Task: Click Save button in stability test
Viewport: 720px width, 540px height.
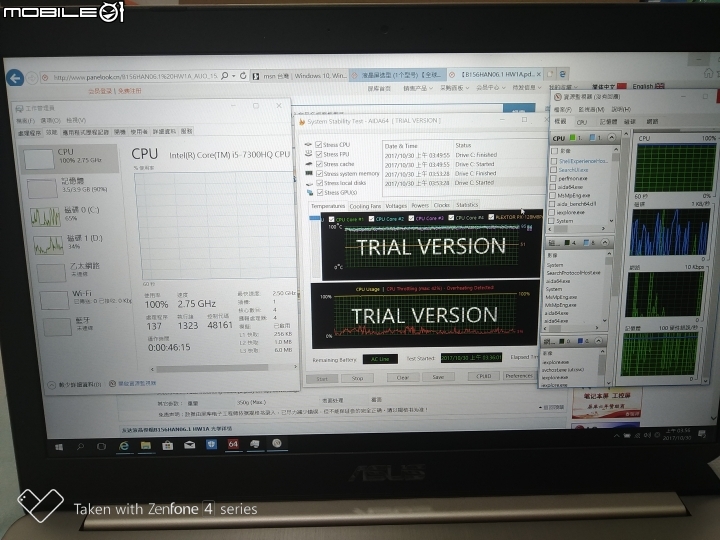Action: (x=438, y=377)
